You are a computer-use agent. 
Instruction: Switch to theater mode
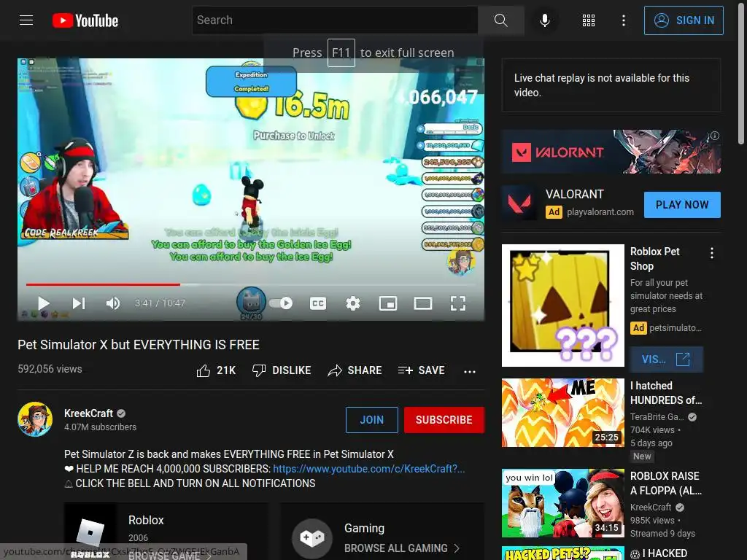pos(422,303)
